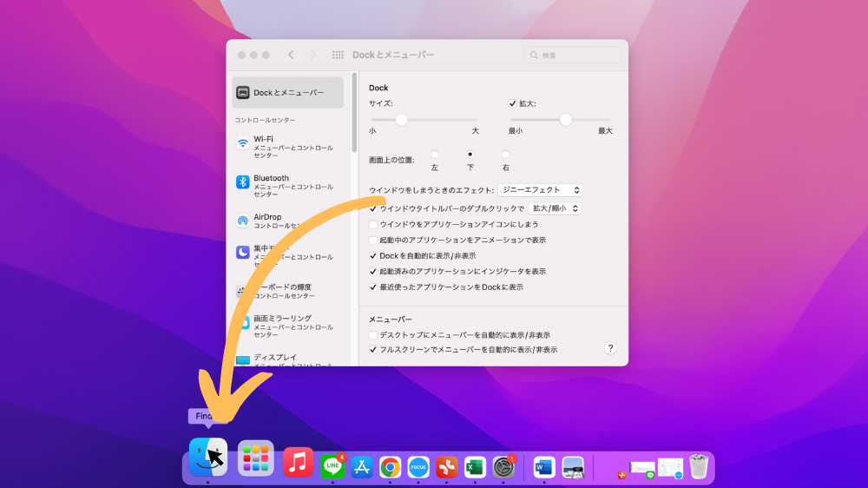
Task: Select キーボードの輝度 in the sidebar
Action: click(288, 291)
